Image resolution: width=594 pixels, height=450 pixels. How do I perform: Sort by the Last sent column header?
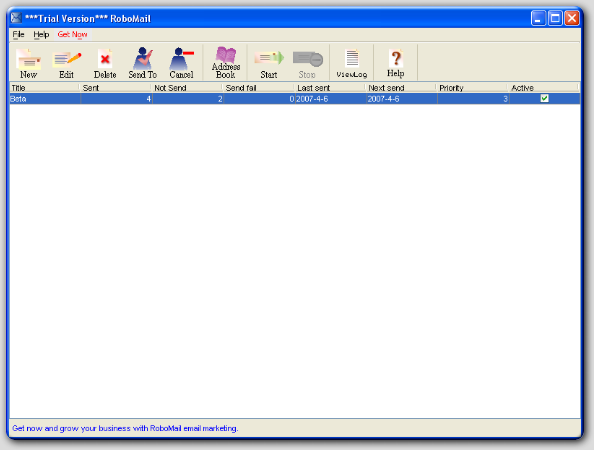(330, 88)
